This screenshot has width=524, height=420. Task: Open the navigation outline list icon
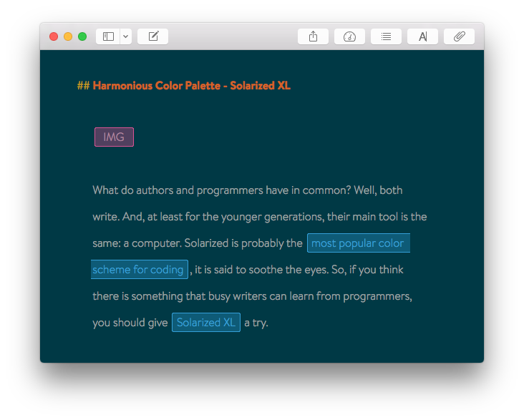(x=386, y=36)
